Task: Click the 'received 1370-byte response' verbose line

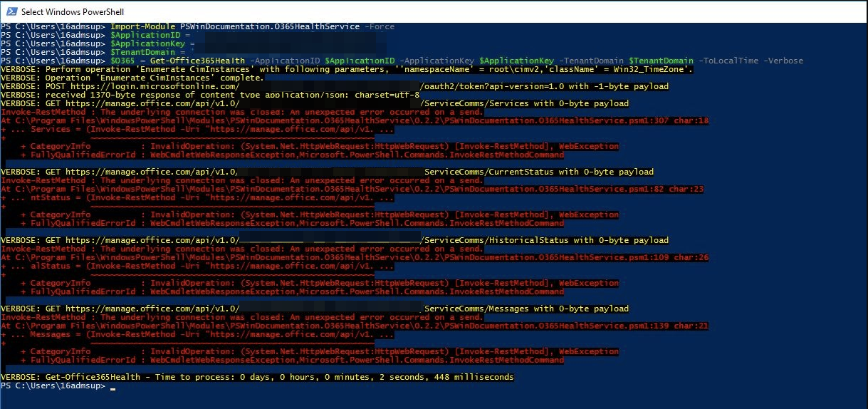Action: point(210,95)
